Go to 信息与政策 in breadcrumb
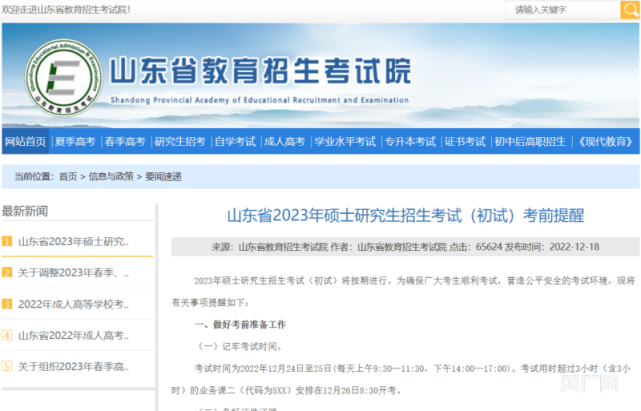The image size is (641, 411). (111, 176)
